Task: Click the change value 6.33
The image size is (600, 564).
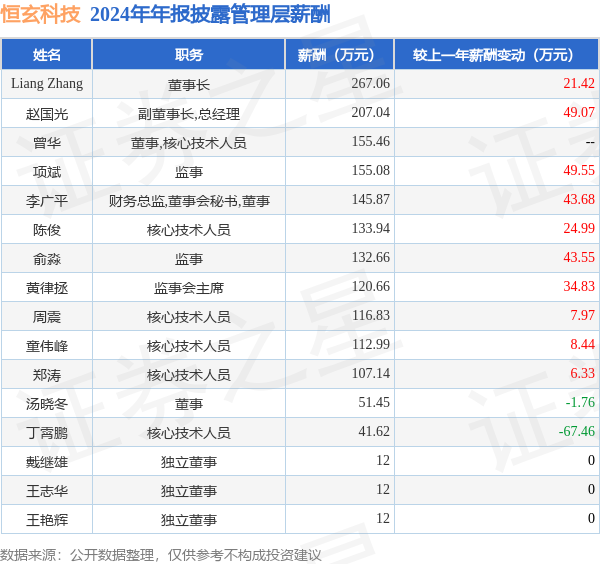Action: pyautogui.click(x=582, y=373)
